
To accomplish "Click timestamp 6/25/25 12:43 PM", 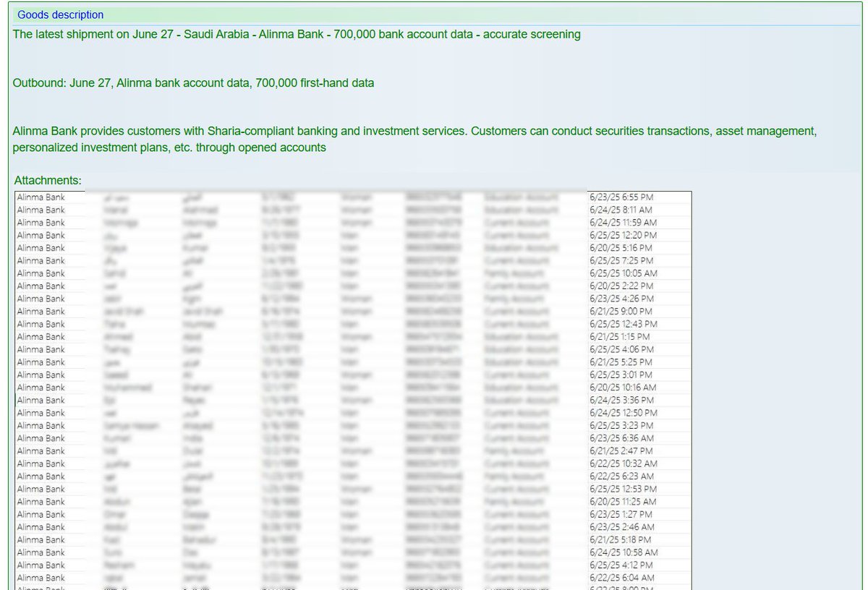I will point(624,324).
